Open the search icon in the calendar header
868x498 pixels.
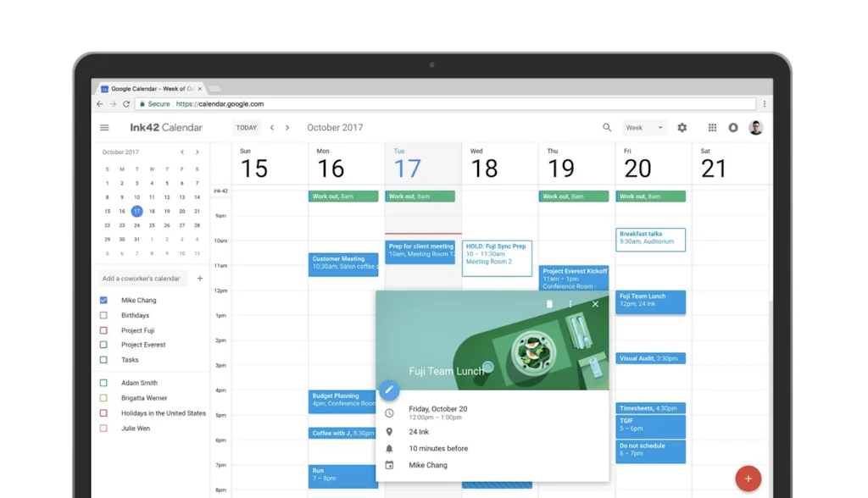(607, 127)
